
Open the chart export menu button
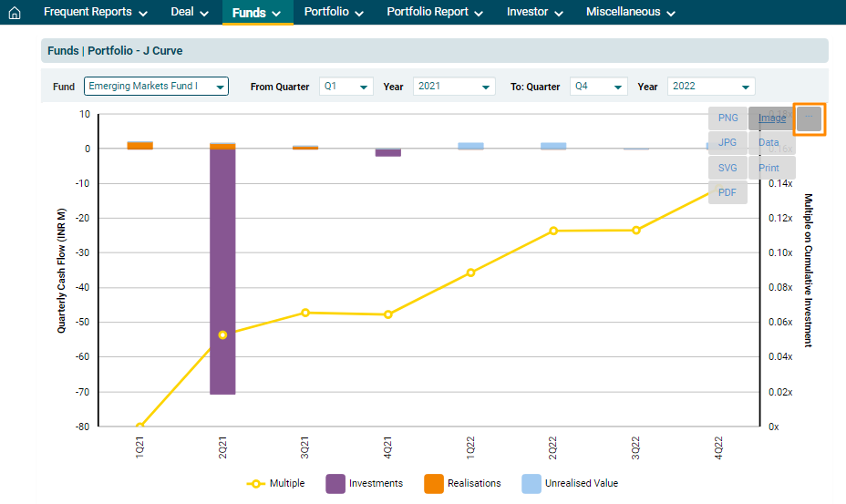coord(809,118)
